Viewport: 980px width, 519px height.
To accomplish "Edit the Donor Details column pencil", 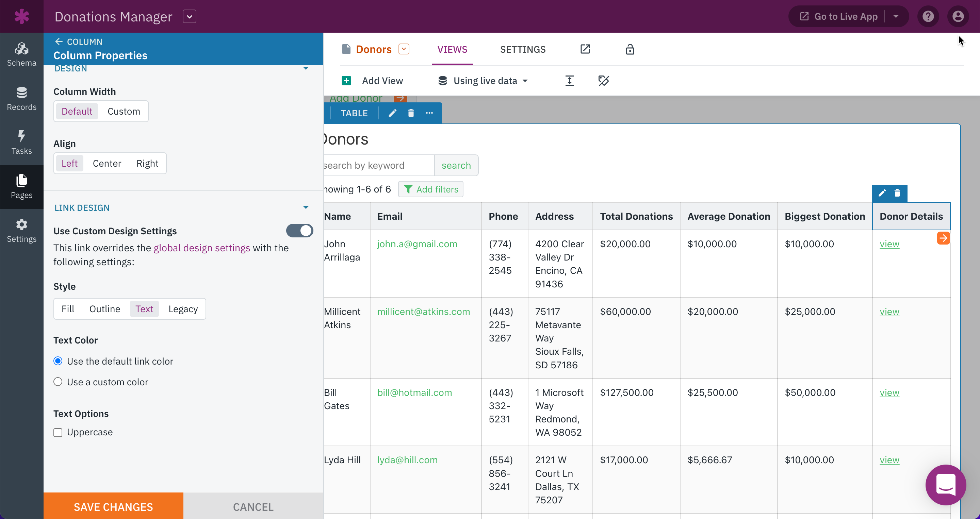I will pos(882,193).
